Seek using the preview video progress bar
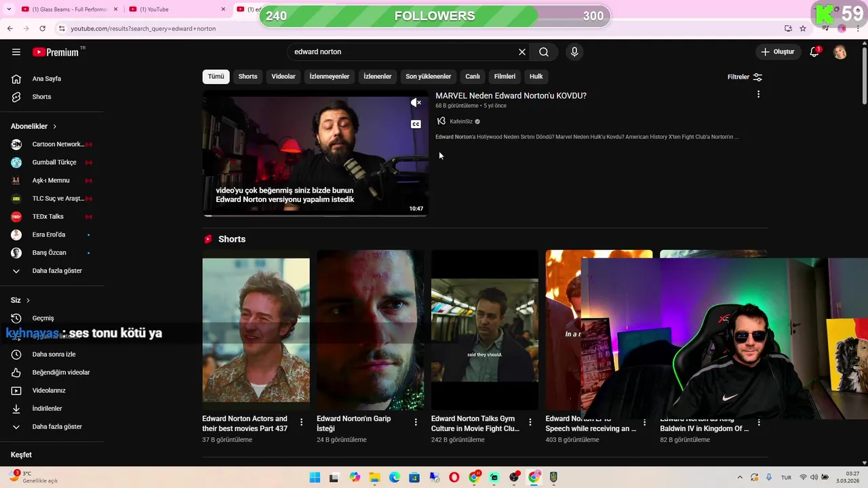 coord(315,216)
